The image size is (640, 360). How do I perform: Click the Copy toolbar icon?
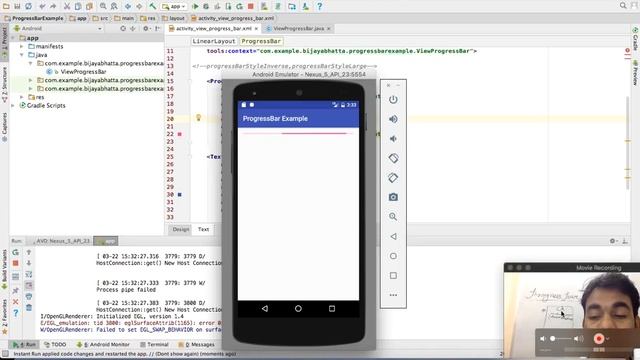(78, 6)
